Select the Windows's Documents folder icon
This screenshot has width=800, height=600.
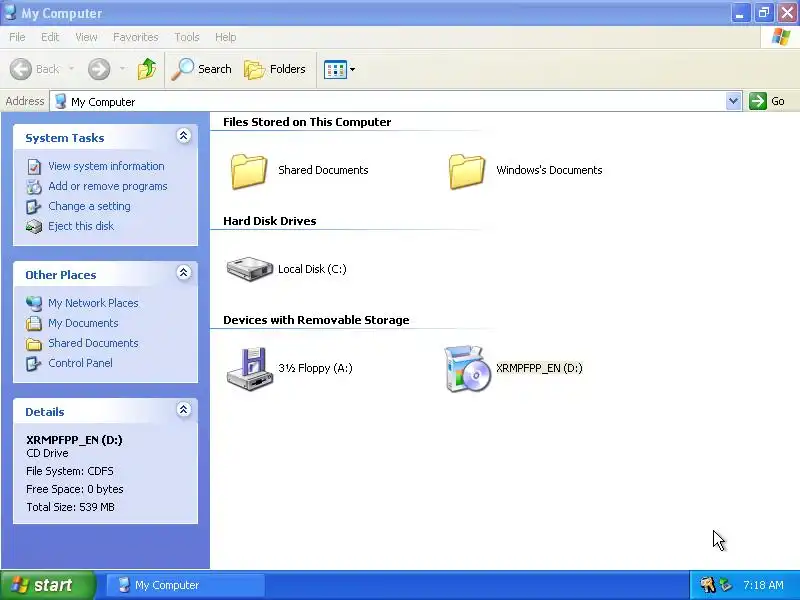(x=467, y=171)
